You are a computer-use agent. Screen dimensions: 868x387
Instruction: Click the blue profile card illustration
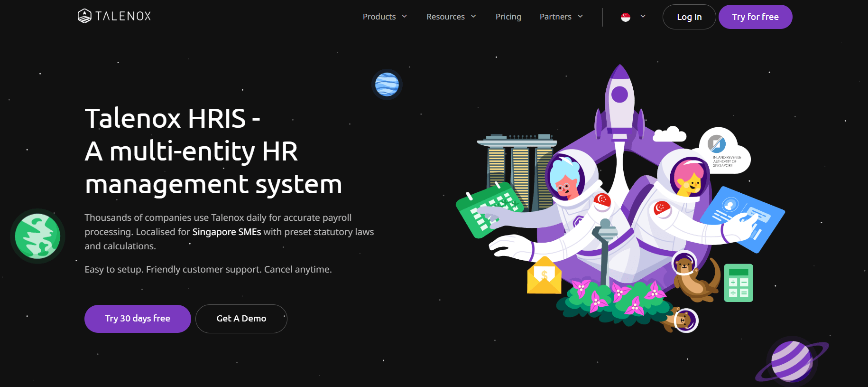click(x=742, y=218)
